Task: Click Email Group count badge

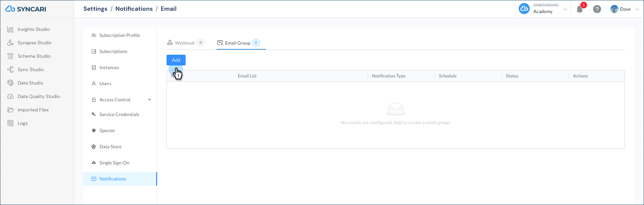Action: [256, 43]
